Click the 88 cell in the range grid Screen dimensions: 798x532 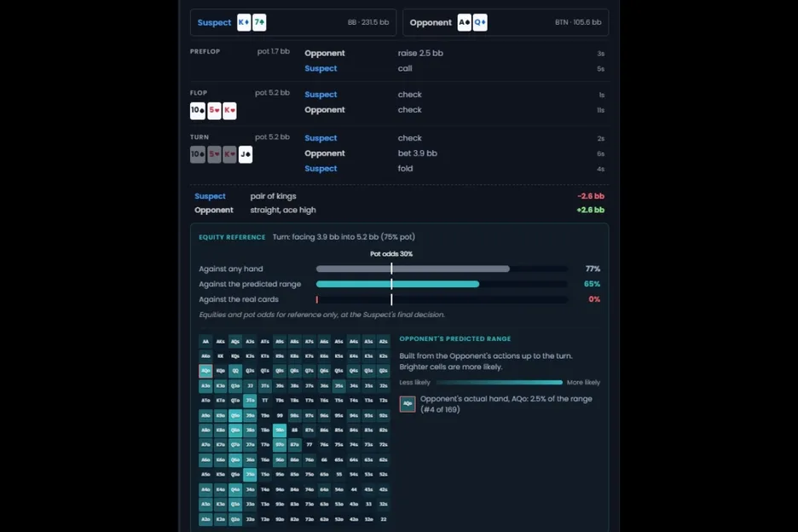point(294,430)
